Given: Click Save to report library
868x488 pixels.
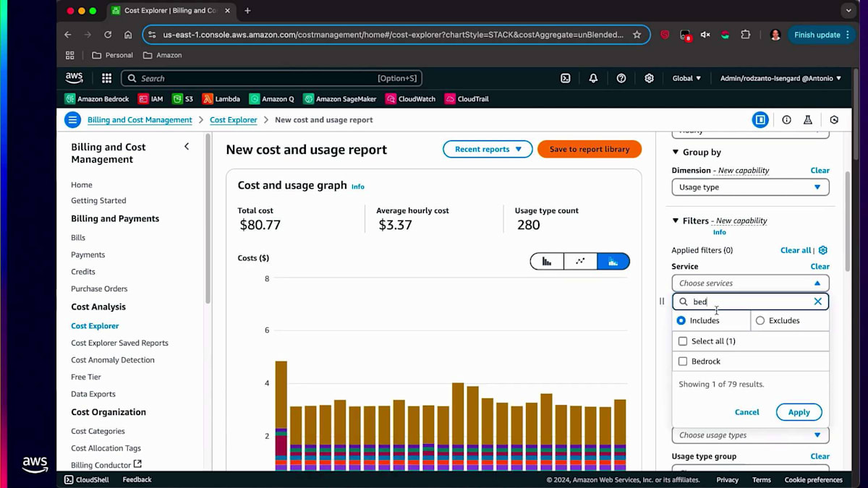Looking at the screenshot, I should [x=589, y=149].
